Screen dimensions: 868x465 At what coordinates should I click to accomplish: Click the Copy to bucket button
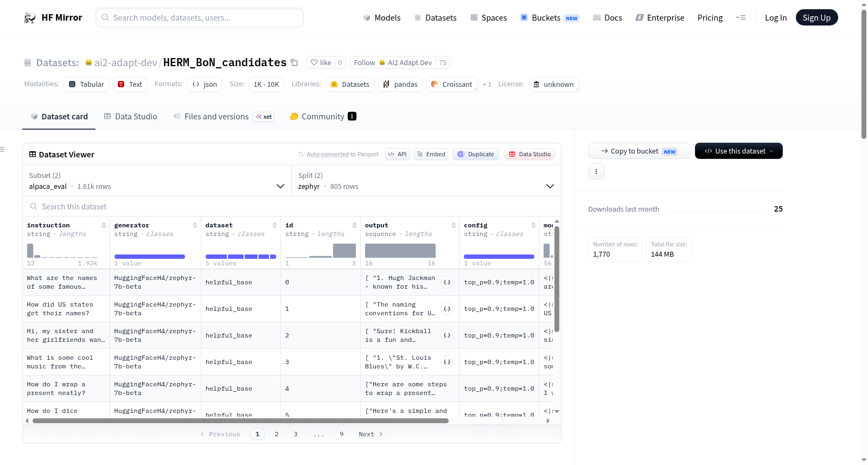tap(639, 151)
